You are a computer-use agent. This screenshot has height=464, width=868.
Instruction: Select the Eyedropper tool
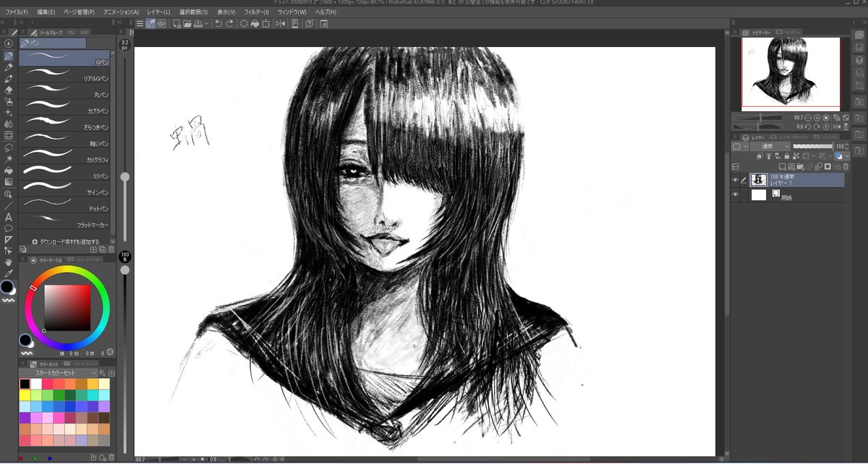[x=9, y=273]
